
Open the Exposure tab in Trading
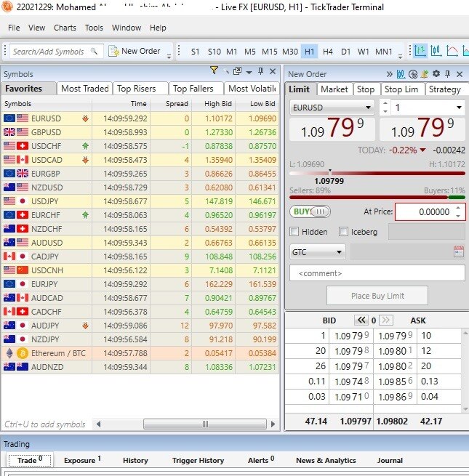(82, 460)
